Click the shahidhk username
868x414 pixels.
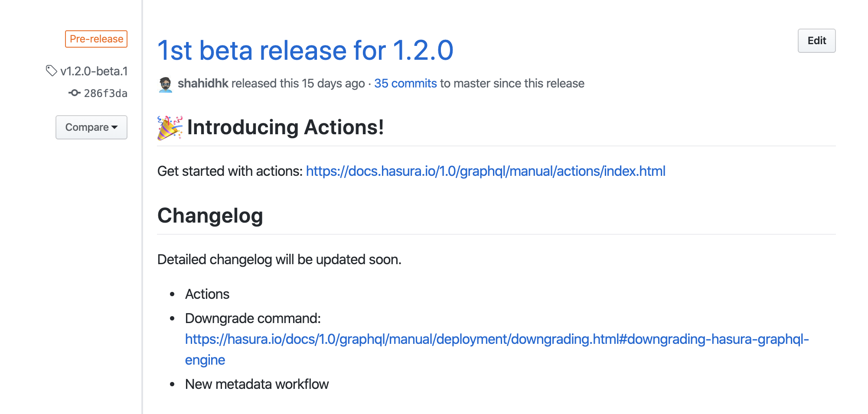click(x=203, y=84)
